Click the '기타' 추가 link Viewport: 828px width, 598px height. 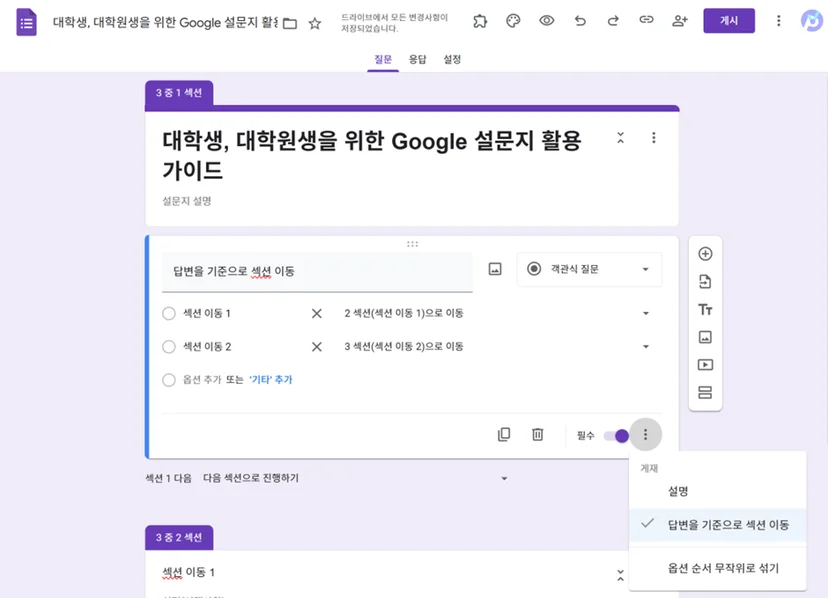point(270,380)
